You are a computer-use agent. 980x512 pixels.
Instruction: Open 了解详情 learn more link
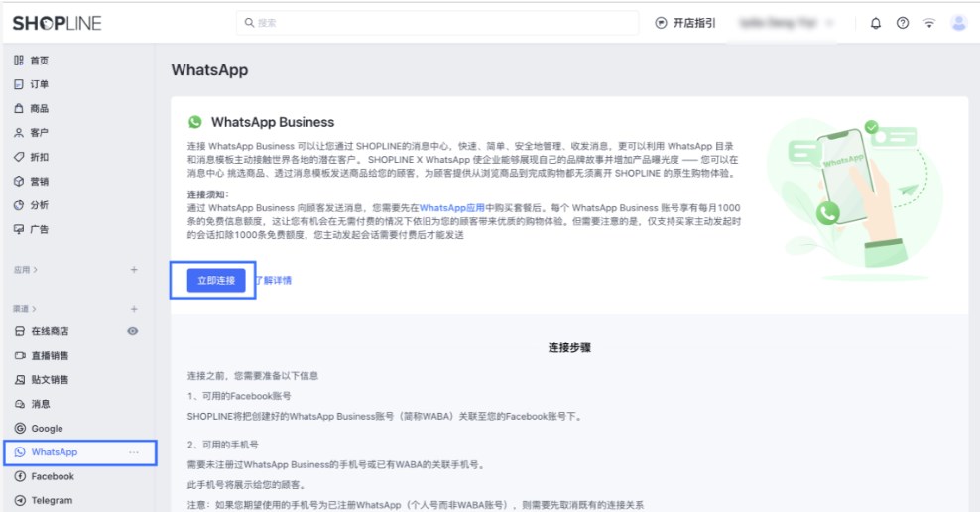coord(273,280)
